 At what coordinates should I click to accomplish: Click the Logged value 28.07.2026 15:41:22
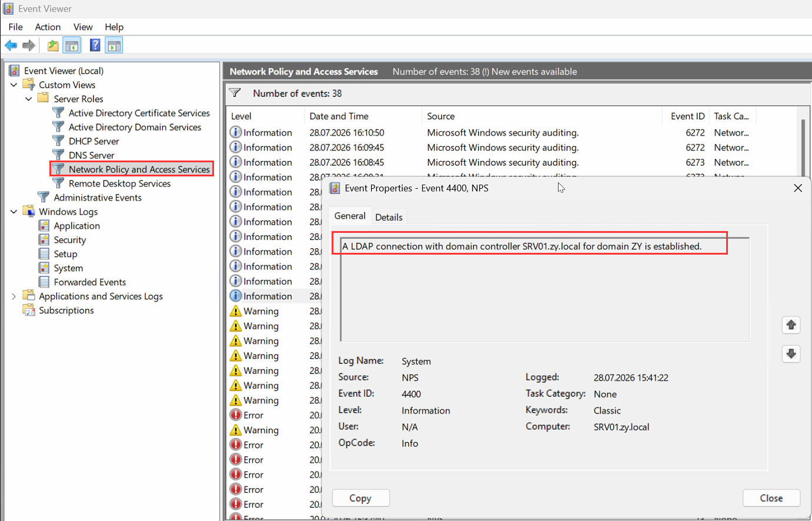point(631,378)
